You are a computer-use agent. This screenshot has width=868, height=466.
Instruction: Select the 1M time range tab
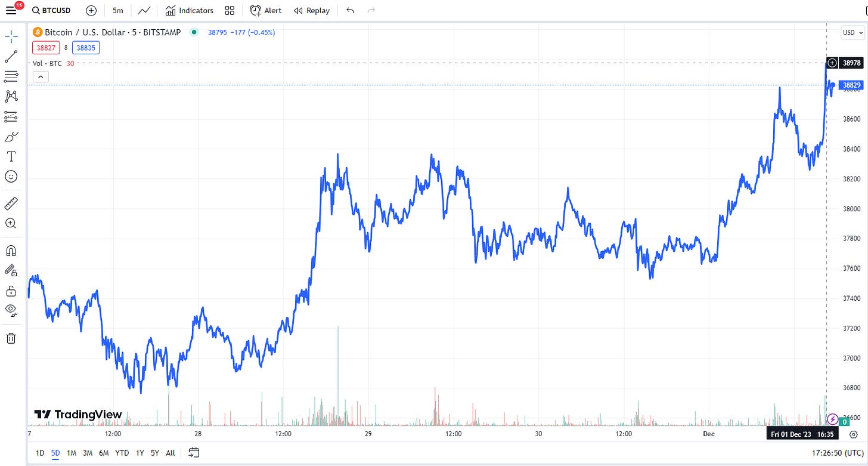[72, 453]
